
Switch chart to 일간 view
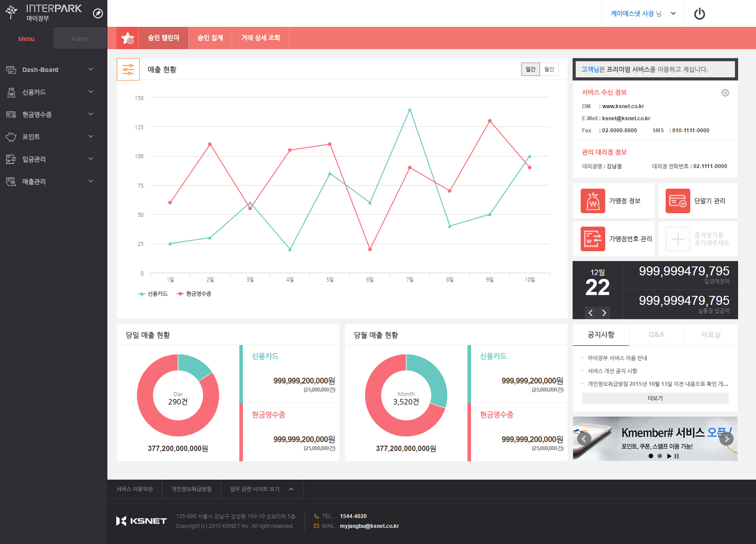tap(531, 69)
